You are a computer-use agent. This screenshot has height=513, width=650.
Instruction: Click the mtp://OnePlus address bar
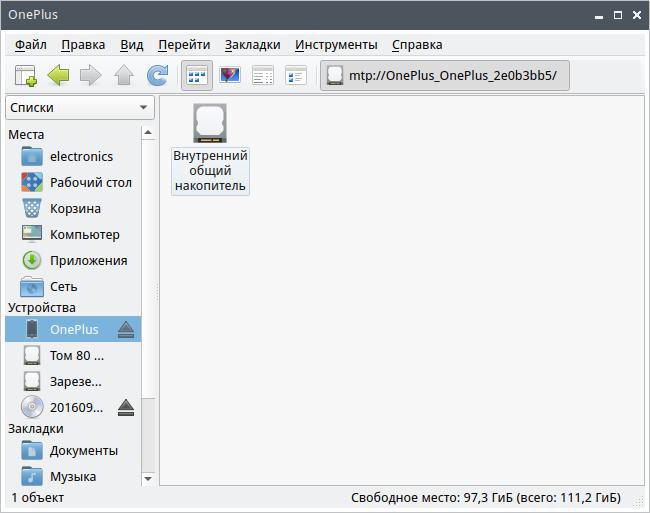445,75
